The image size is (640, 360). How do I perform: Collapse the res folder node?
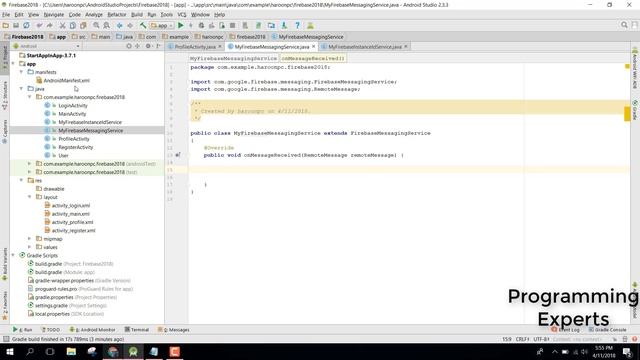[21, 180]
